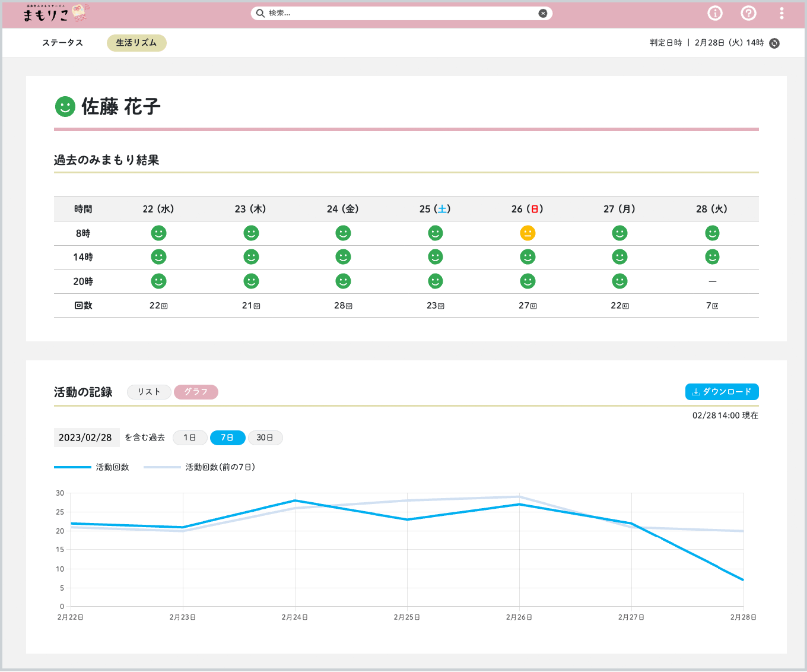Click the magnifying glass search icon
This screenshot has height=672, width=807.
(x=260, y=12)
